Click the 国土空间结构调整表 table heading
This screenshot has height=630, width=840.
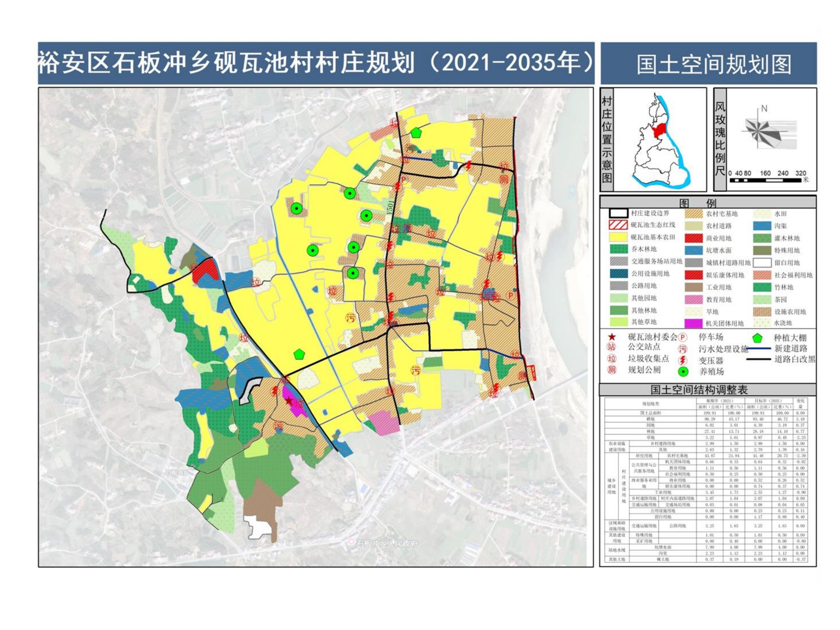pos(699,390)
